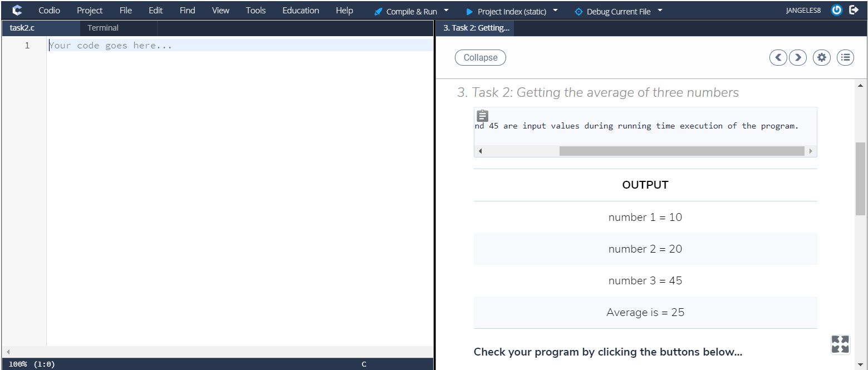The width and height of the screenshot is (868, 370).
Task: Click the logout icon in the top bar
Action: (855, 9)
